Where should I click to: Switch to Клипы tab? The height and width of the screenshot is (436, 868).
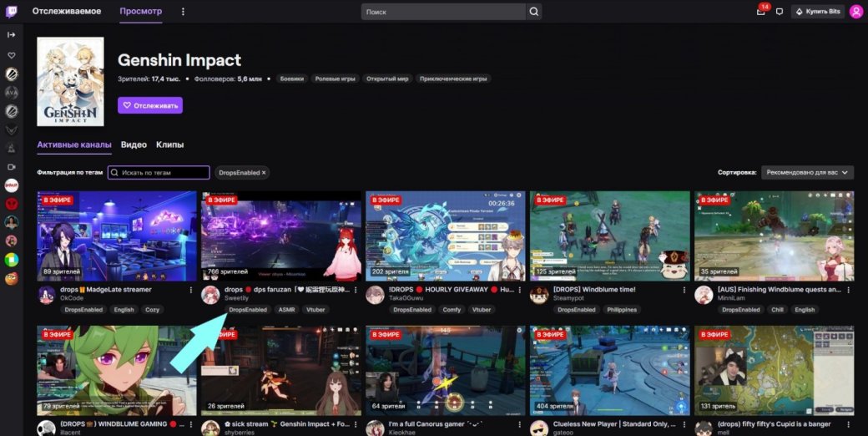click(x=170, y=144)
